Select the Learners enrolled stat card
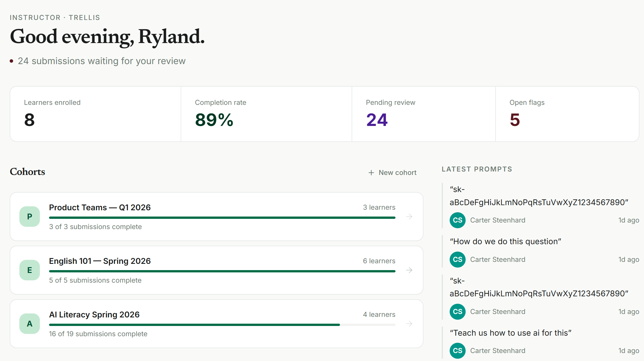This screenshot has height=361, width=644. coord(95,114)
